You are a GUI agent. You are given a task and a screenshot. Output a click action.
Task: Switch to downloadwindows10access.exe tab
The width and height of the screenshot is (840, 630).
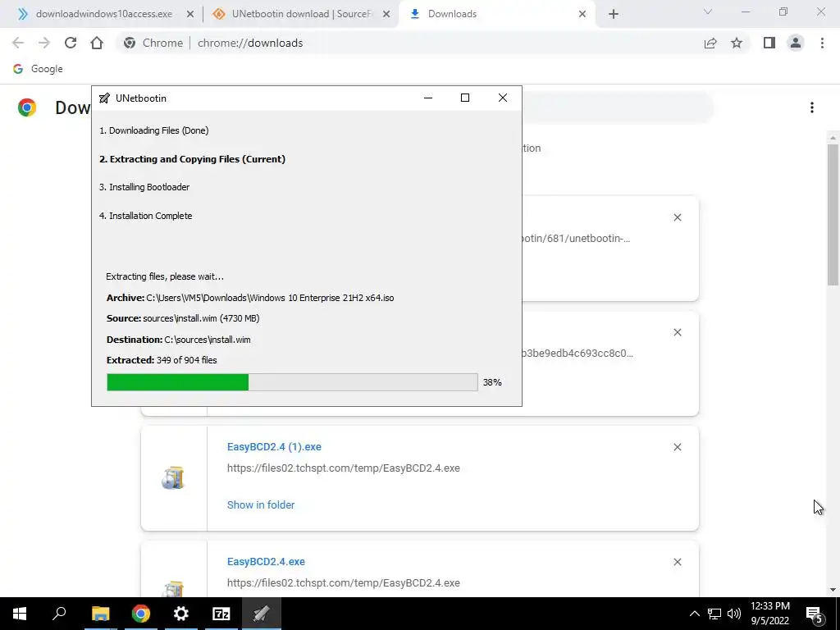[104, 14]
